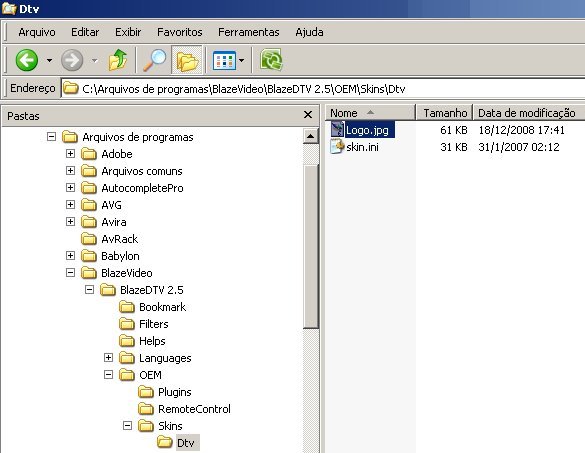Click the green folder sync icon
Viewport: 585px width, 453px height.
click(271, 60)
